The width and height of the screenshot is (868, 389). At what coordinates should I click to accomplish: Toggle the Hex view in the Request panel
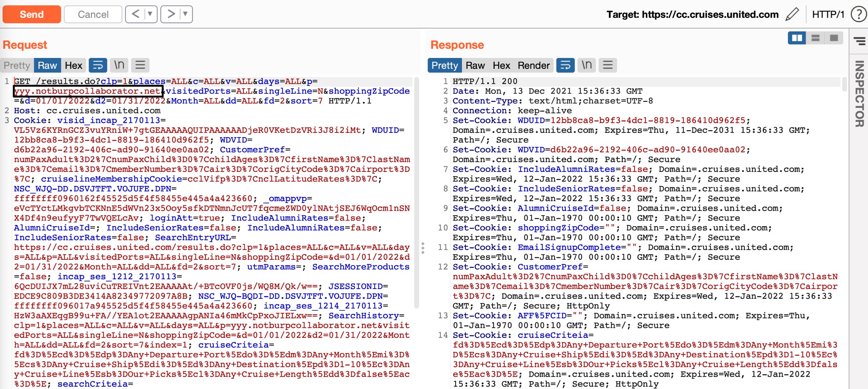coord(74,65)
